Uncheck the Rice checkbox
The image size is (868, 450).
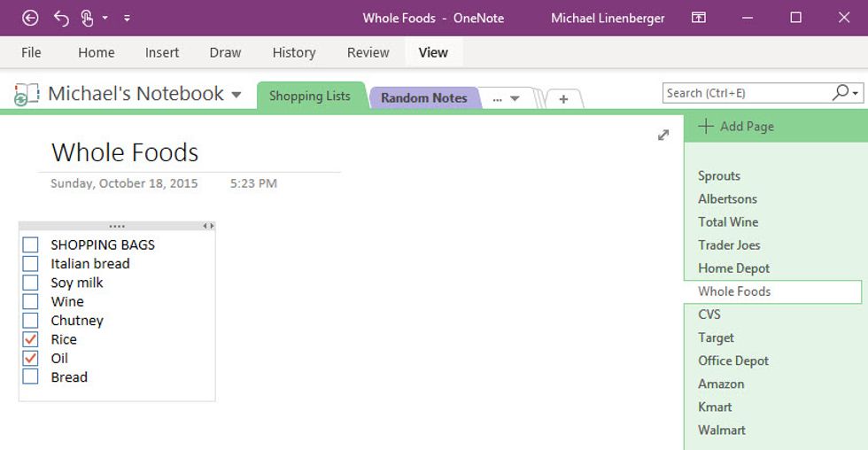coord(31,339)
